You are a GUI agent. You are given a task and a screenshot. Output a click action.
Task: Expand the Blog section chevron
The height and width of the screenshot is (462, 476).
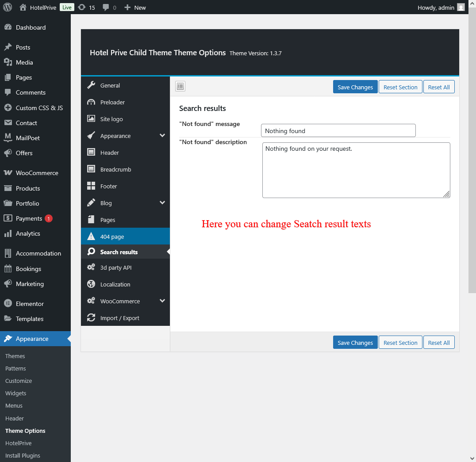(x=162, y=203)
